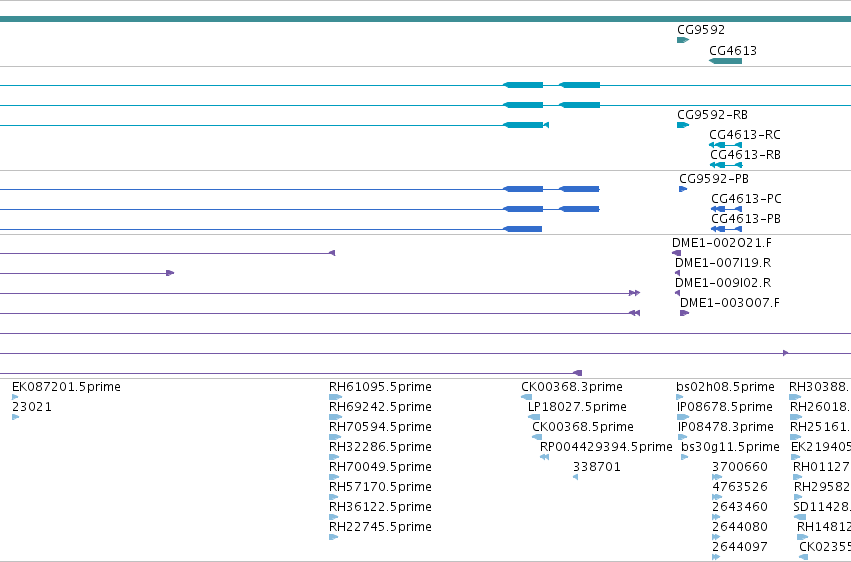Viewport: 851px width, 562px height.
Task: Click the CG9592 gene arrow glyph
Action: pos(683,40)
